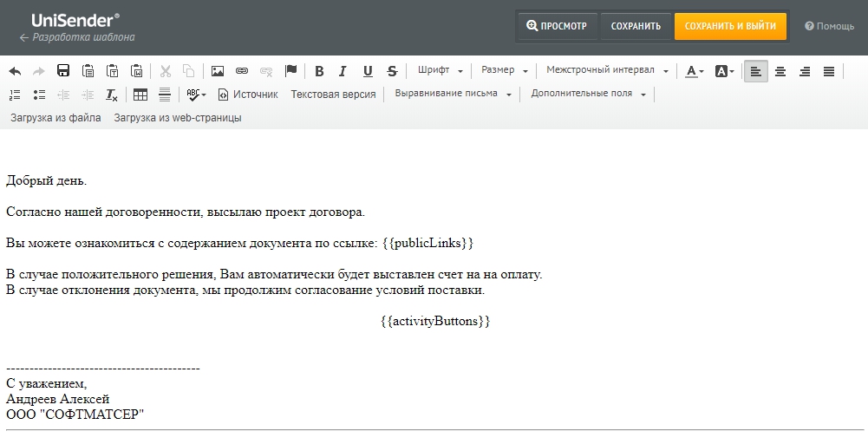
Task: Click the insert link chain icon
Action: click(242, 71)
